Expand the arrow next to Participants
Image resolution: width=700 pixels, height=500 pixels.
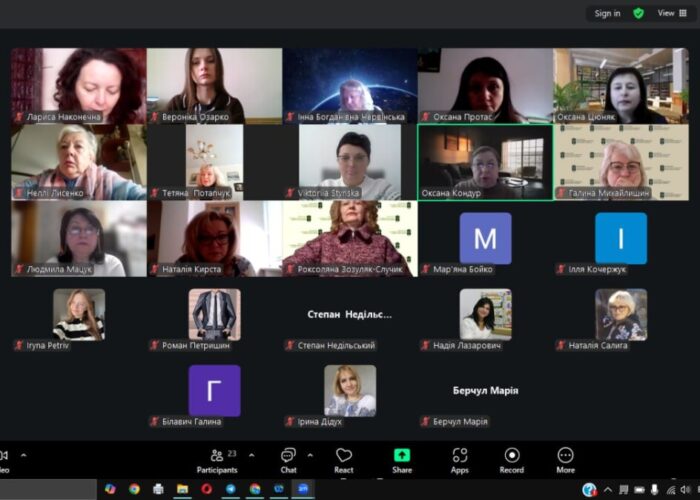click(x=251, y=454)
